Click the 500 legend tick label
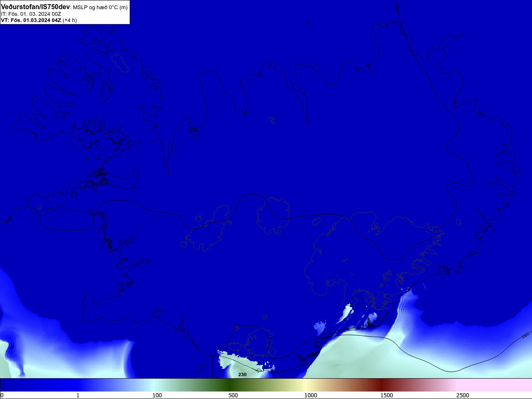 tap(233, 395)
